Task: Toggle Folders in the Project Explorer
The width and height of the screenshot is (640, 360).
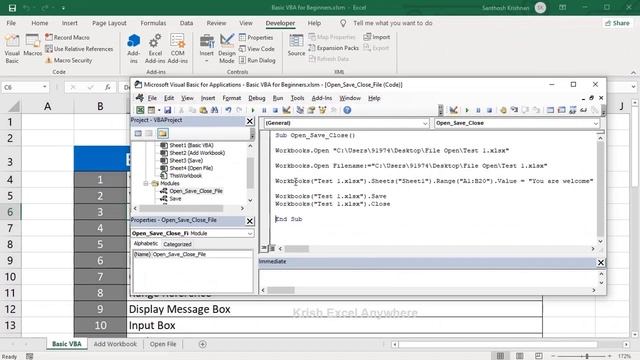Action: point(162,133)
